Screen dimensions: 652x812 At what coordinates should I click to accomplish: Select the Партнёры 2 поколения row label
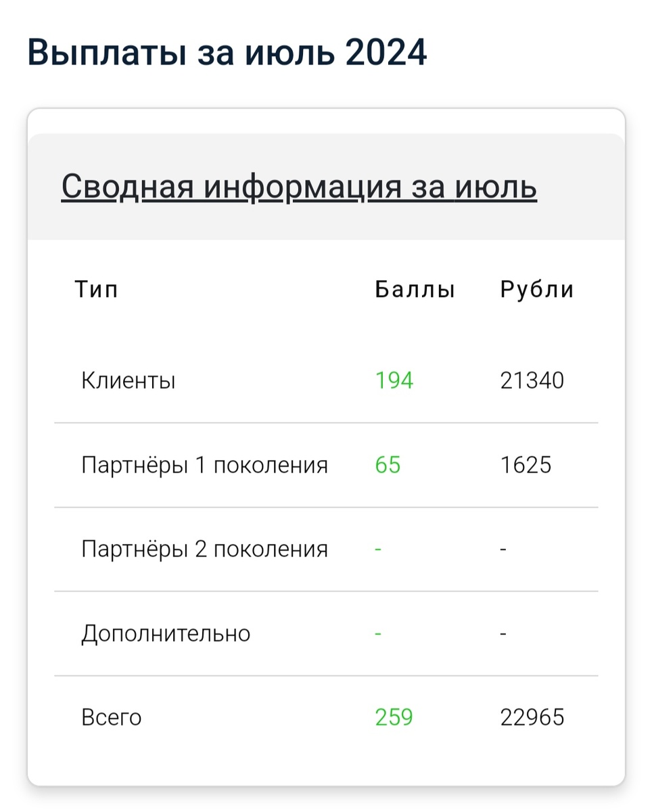pos(204,548)
